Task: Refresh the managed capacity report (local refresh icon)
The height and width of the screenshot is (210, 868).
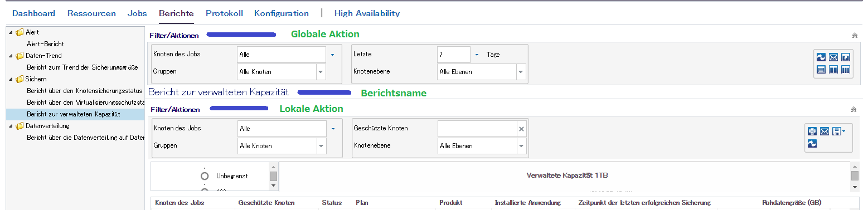Action: pyautogui.click(x=812, y=144)
